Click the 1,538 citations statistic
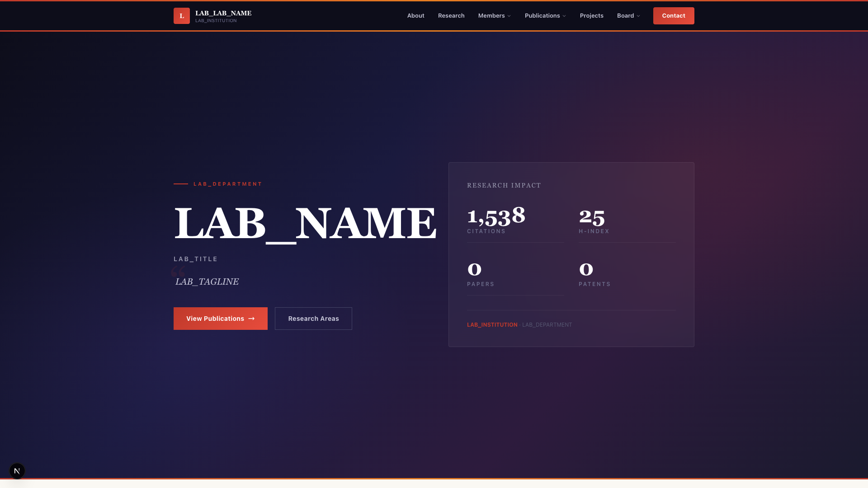868x488 pixels. [x=496, y=217]
